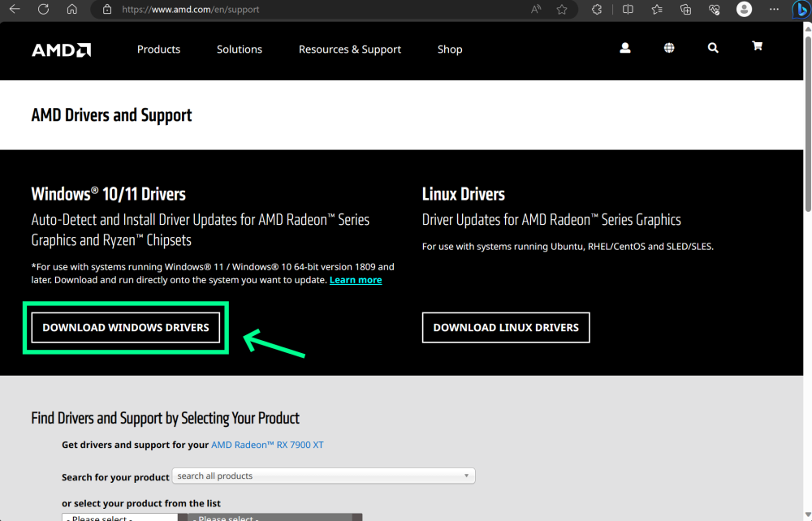Image resolution: width=812 pixels, height=521 pixels.
Task: Click the globe language selector icon
Action: (669, 48)
